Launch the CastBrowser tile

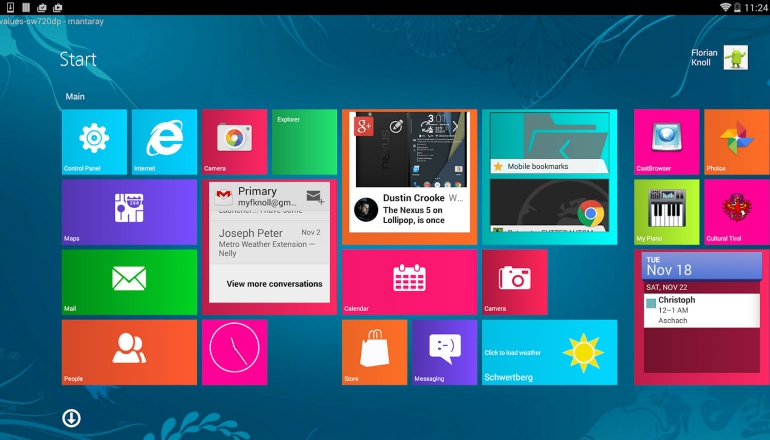click(666, 142)
